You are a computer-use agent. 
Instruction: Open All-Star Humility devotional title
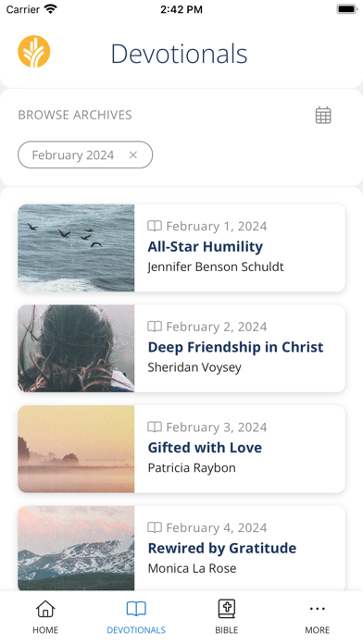coord(206,246)
